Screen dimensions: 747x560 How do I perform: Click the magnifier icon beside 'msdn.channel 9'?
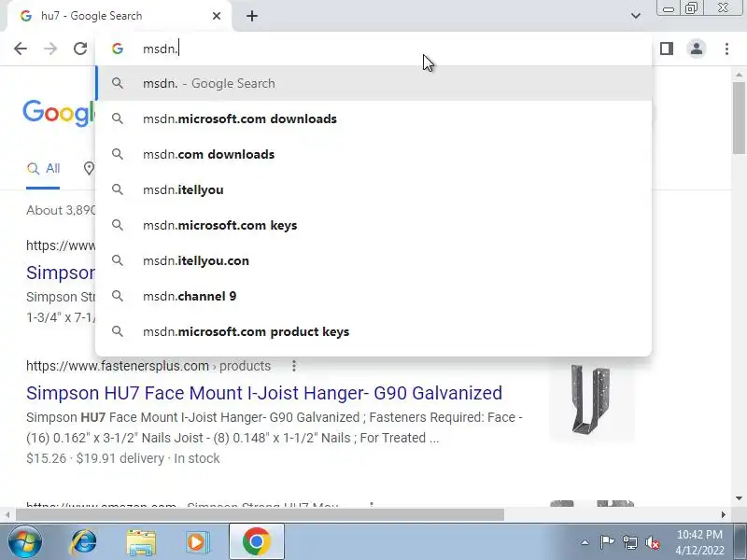(118, 296)
